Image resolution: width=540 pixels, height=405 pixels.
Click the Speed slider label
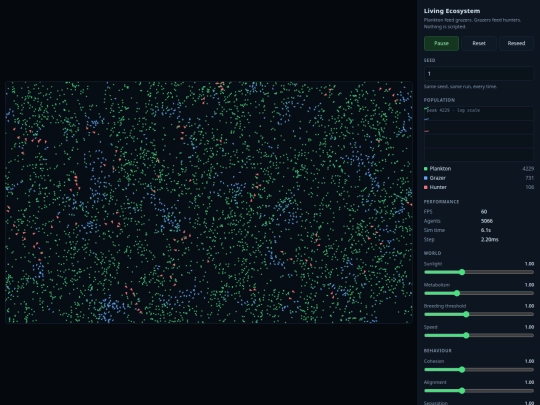tap(430, 327)
